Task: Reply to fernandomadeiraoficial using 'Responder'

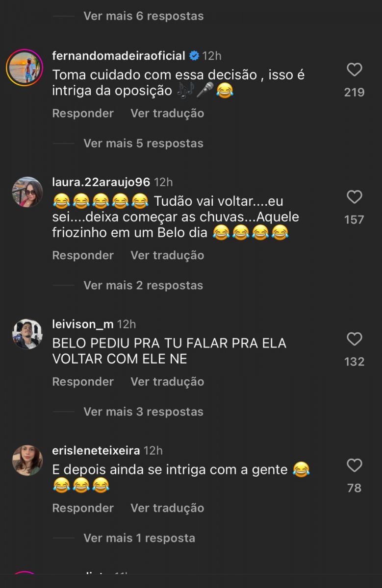Action: [82, 113]
